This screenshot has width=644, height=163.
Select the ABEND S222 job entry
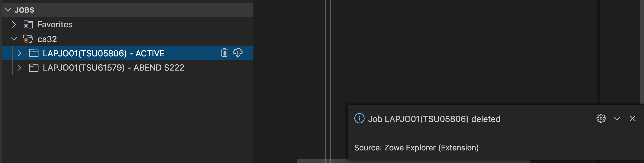coord(114,68)
